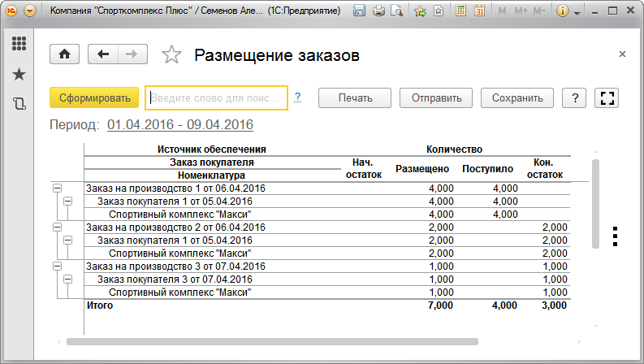
Task: Select row Заказ на производство 3 от 07.04.2016
Action: 327,266
